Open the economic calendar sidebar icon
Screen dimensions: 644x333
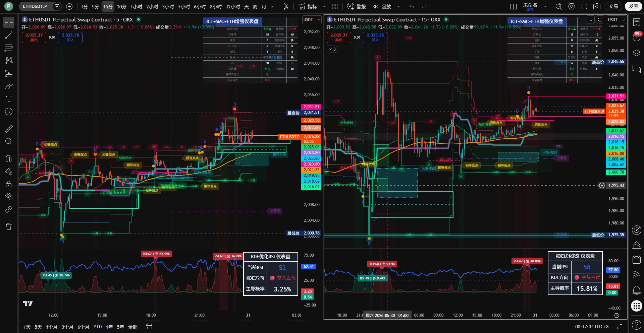tap(636, 260)
